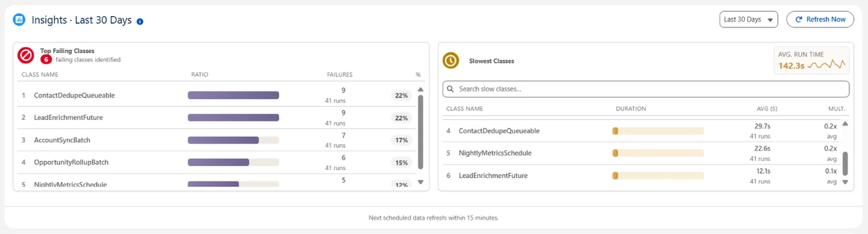Click LeadEnrichmentFuture duration bar in Slowest Classes
The height and width of the screenshot is (234, 868).
click(x=658, y=176)
